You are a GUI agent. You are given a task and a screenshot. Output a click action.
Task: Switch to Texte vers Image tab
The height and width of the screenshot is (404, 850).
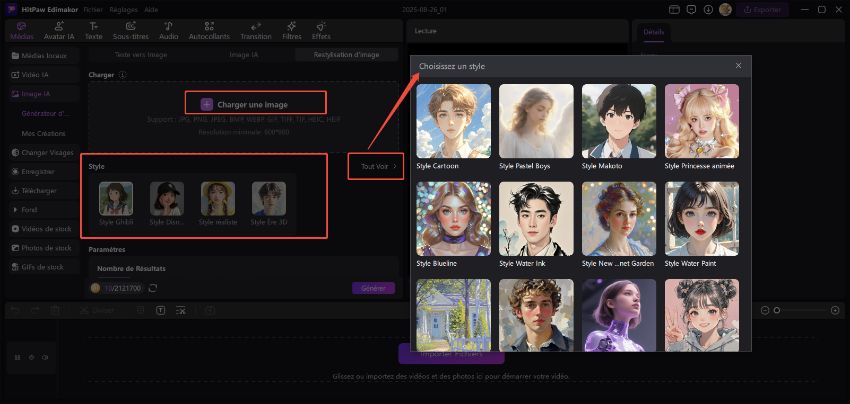pos(141,55)
